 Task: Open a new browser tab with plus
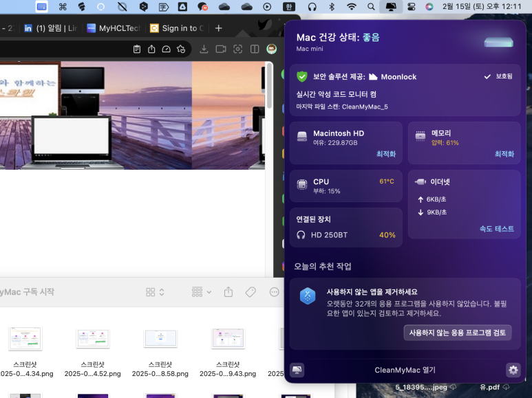pyautogui.click(x=218, y=28)
